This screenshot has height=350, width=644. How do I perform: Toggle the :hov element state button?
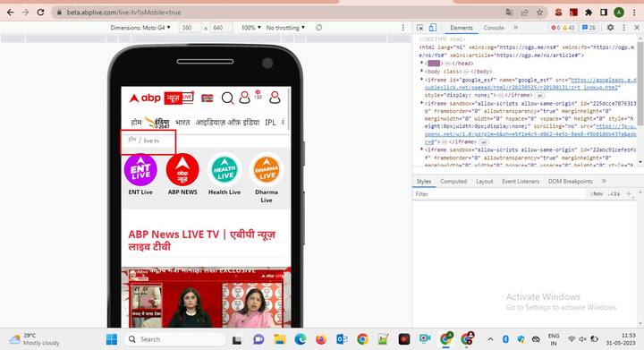point(597,193)
